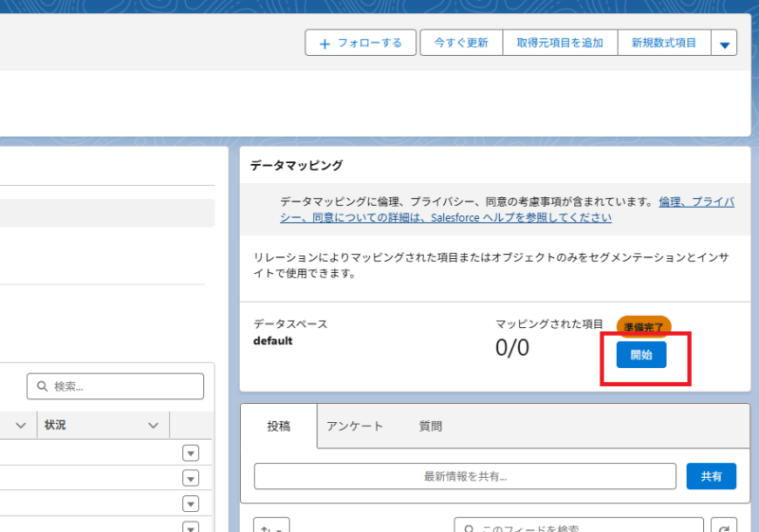Open the fourth row's action dropdown icon
This screenshot has height=532, width=759.
pos(191,526)
